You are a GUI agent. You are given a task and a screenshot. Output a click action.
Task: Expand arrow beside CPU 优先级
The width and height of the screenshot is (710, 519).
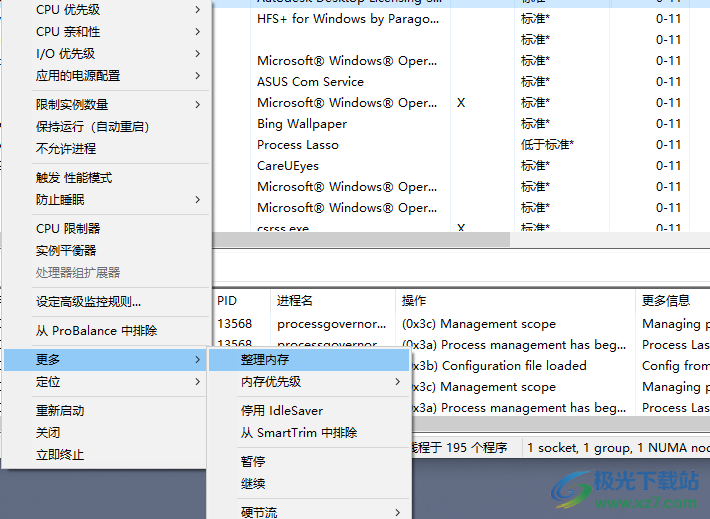[x=197, y=10]
